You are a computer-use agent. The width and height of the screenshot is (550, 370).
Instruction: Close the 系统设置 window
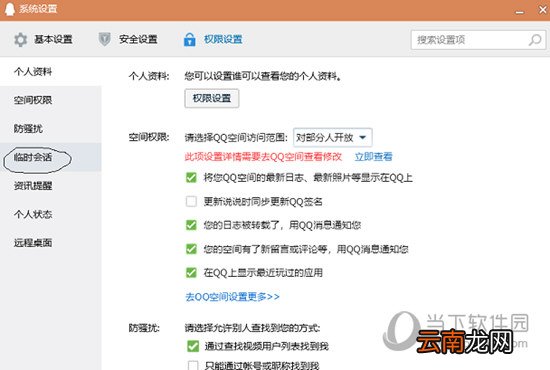tap(543, 9)
